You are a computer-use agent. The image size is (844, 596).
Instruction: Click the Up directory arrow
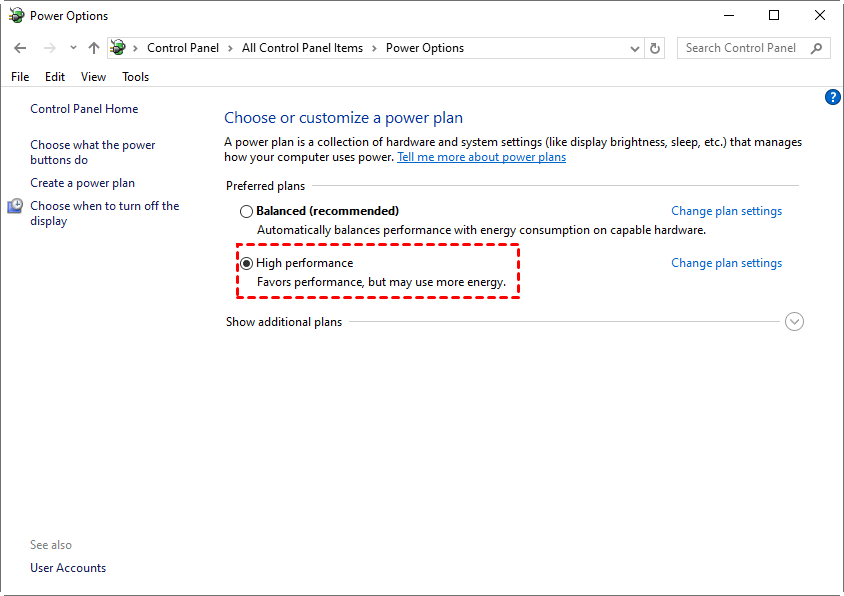[x=94, y=48]
